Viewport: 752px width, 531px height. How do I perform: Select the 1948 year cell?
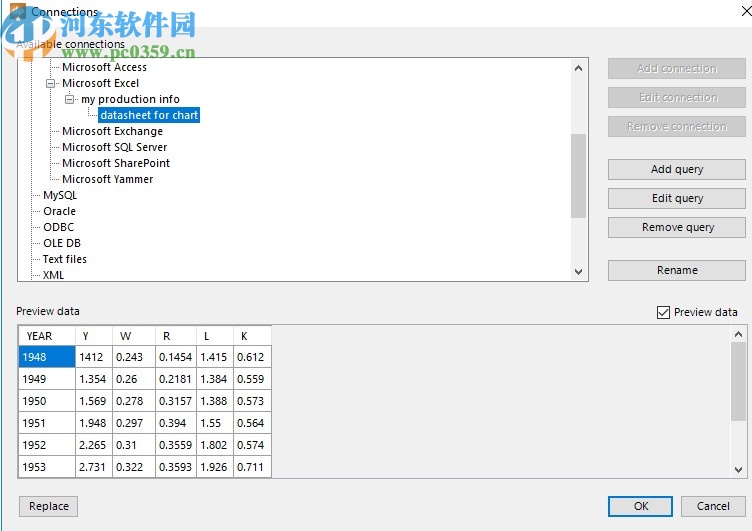47,357
